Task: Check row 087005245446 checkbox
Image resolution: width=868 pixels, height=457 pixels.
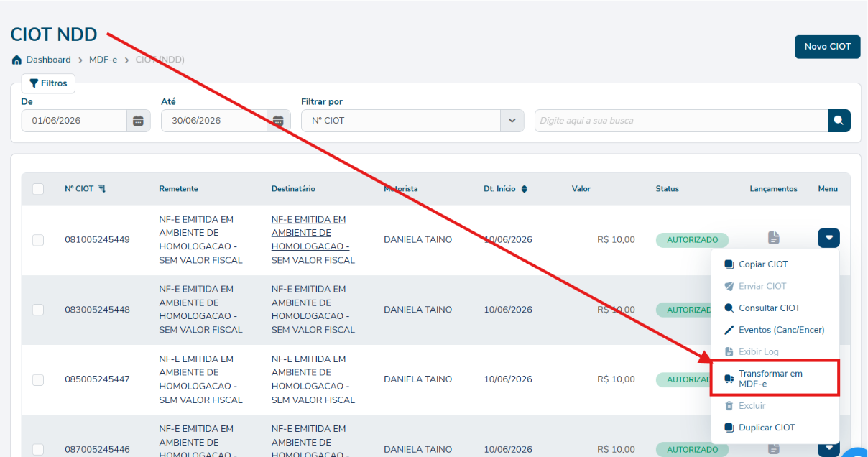Action: pos(38,449)
